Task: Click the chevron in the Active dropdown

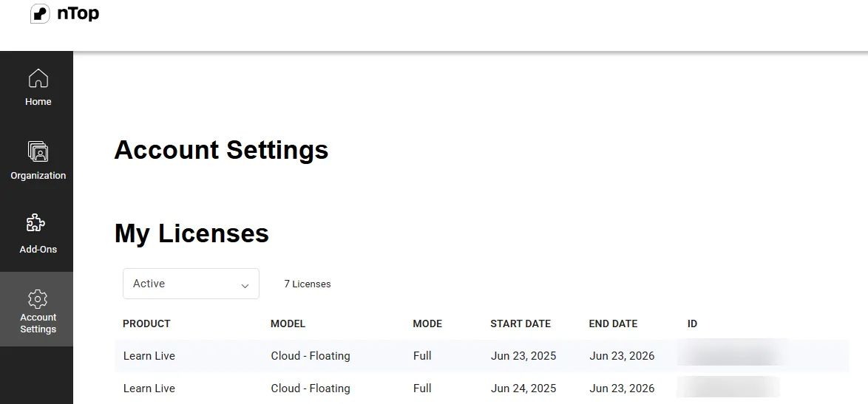Action: click(245, 286)
